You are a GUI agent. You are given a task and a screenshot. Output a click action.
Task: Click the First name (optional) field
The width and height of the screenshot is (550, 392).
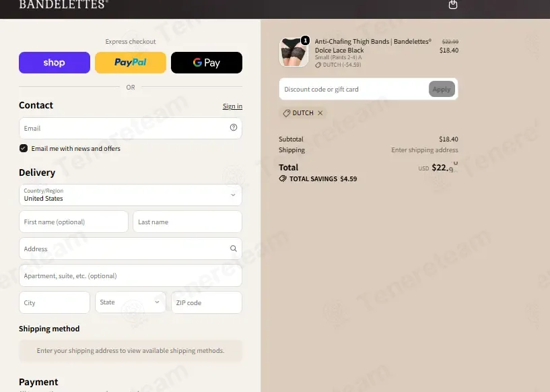coord(73,222)
